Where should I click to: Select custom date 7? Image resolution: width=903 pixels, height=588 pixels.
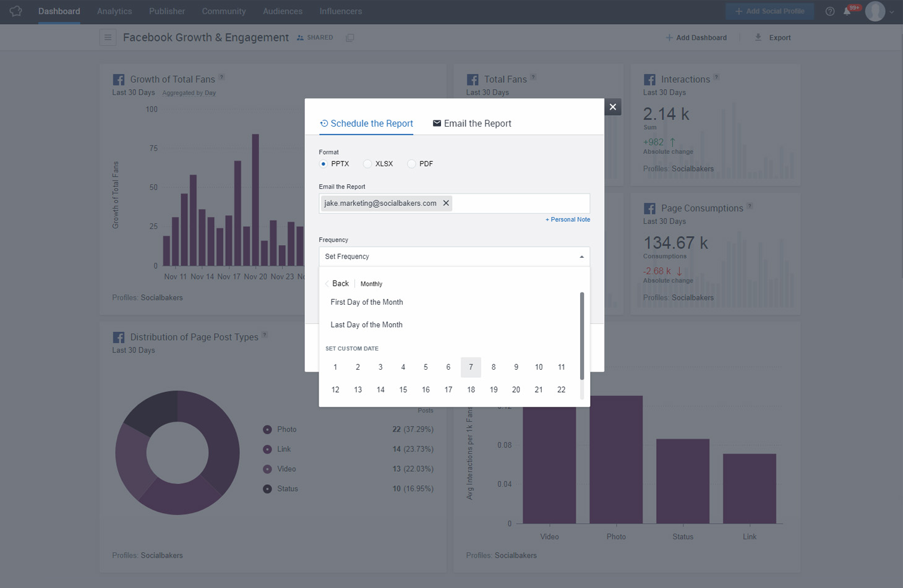coord(471,367)
